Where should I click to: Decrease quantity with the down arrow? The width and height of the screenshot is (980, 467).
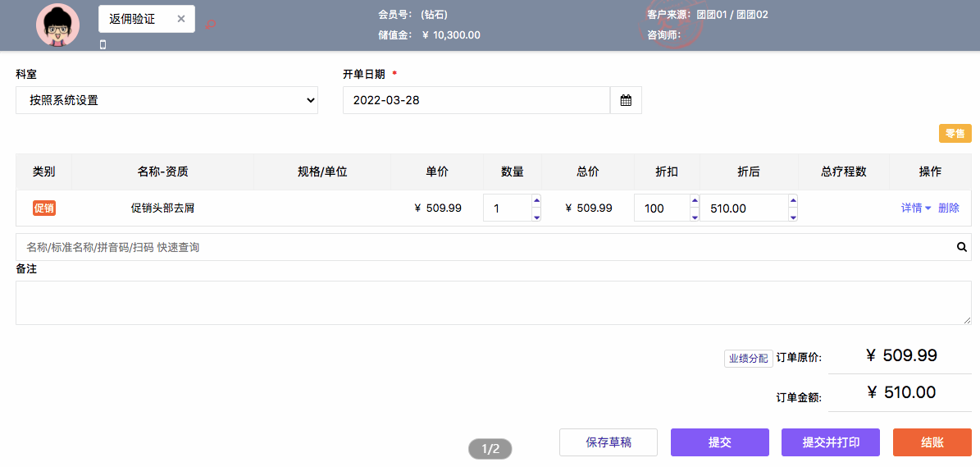(536, 217)
